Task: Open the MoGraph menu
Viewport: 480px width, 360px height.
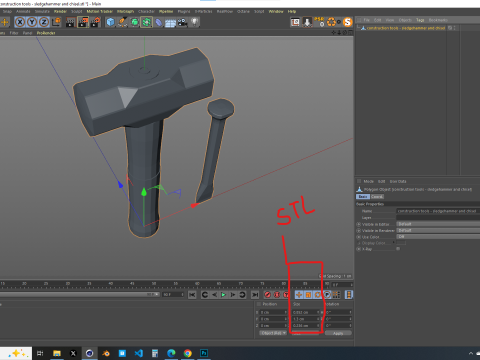Action: click(125, 11)
